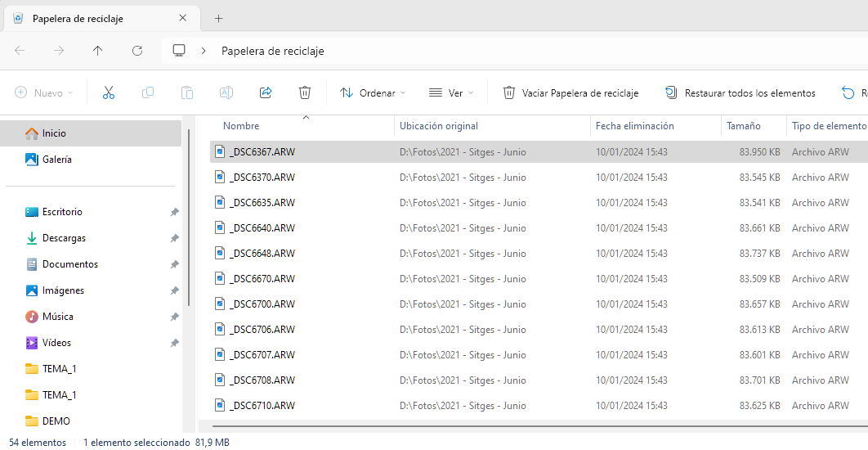
Task: Click Vaciar Papelera de reciclaje
Action: [570, 93]
